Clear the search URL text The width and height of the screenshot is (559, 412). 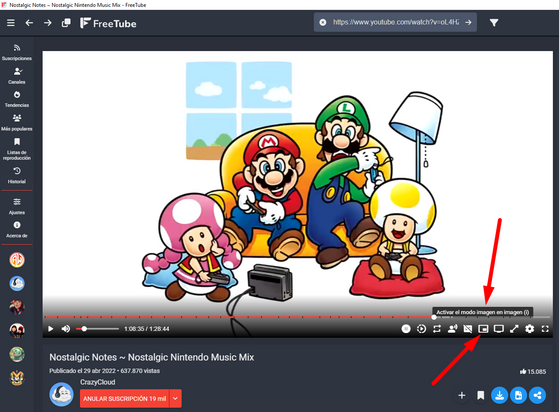pos(323,22)
